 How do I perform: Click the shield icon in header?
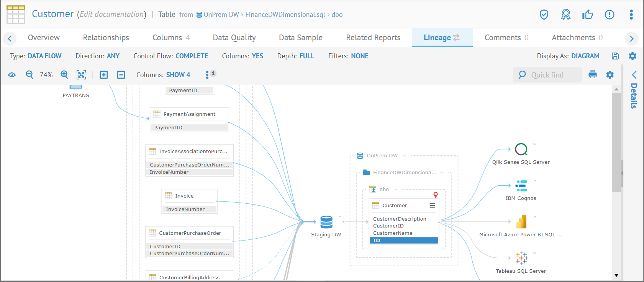coord(544,15)
